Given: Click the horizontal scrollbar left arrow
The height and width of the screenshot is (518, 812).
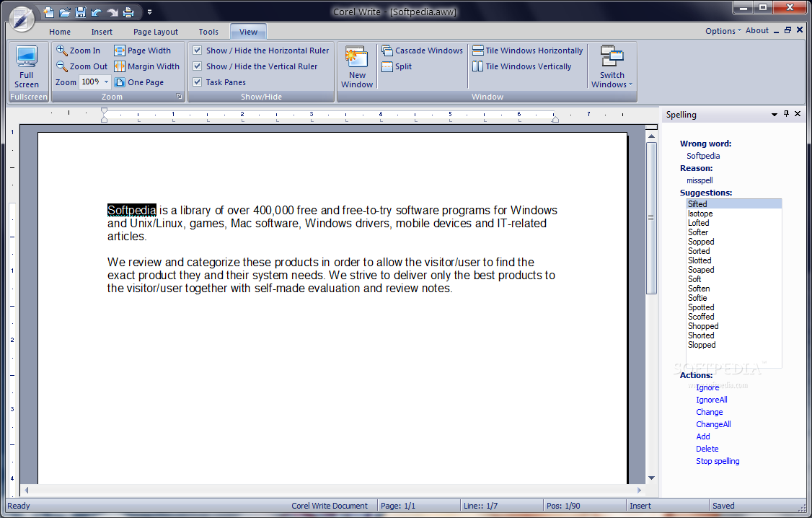Looking at the screenshot, I should pyautogui.click(x=27, y=490).
